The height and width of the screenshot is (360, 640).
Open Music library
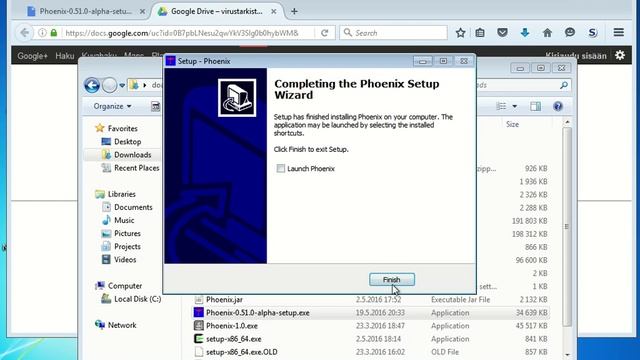click(x=124, y=220)
